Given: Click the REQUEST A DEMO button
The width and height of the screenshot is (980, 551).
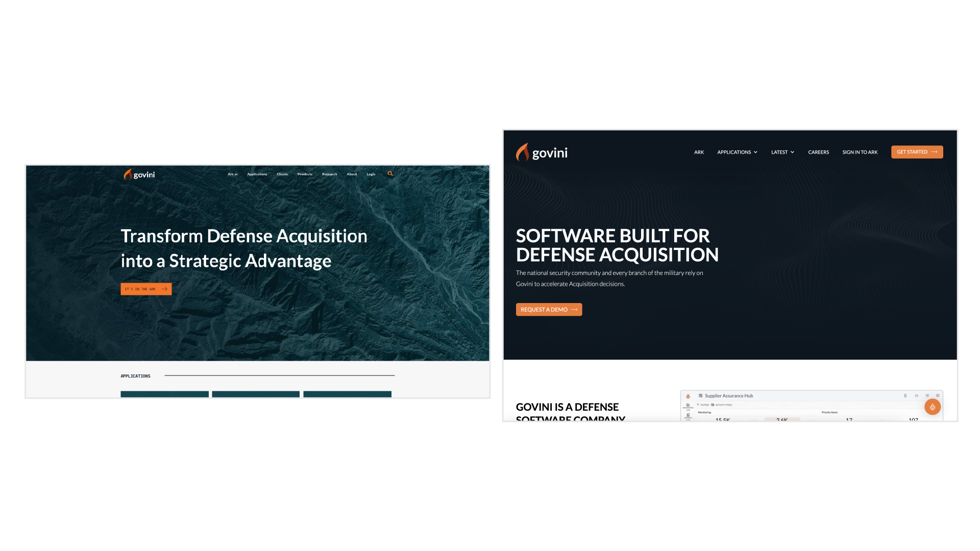Looking at the screenshot, I should click(549, 310).
